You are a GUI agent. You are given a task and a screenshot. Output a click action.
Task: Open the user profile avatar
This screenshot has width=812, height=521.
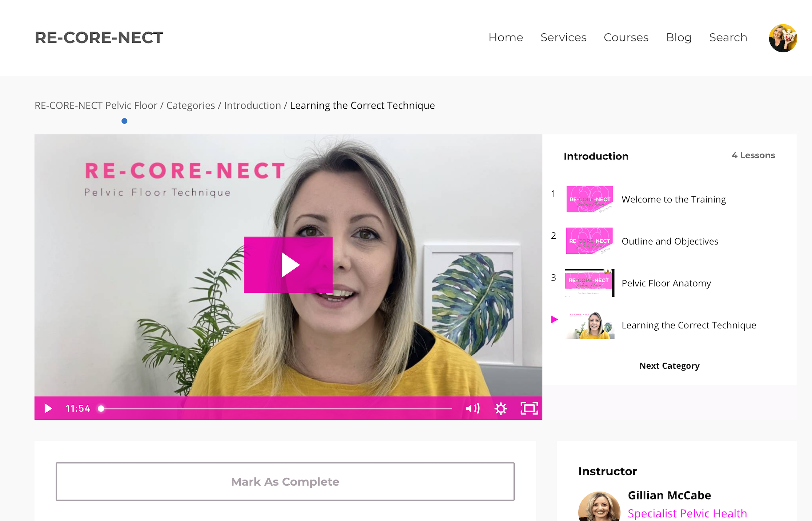783,38
